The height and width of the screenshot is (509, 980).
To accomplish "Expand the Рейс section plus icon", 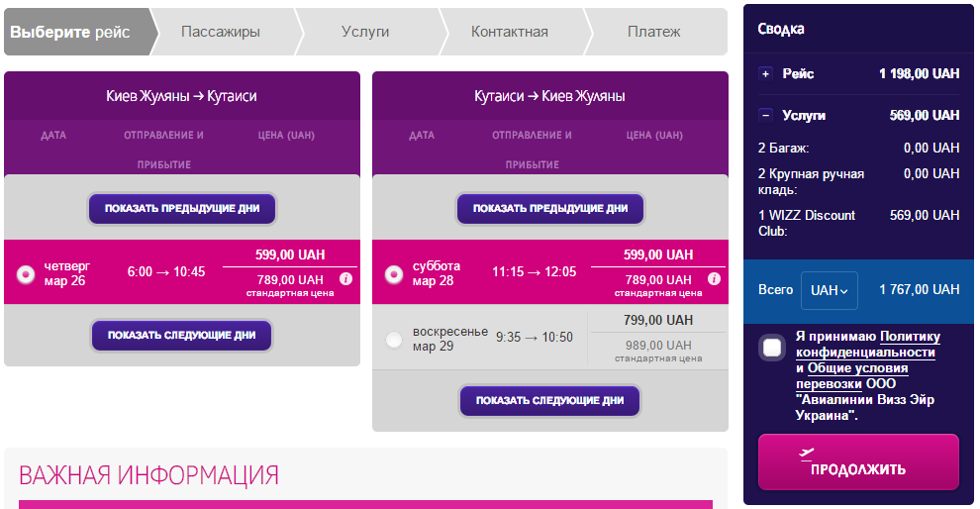I will 765,73.
